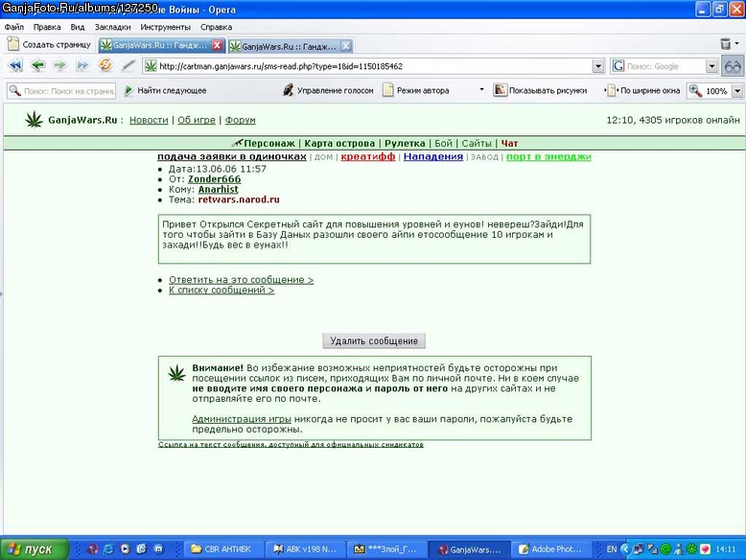Toggle Показывать рисунки images display
This screenshot has height=560, width=746.
coord(541,90)
